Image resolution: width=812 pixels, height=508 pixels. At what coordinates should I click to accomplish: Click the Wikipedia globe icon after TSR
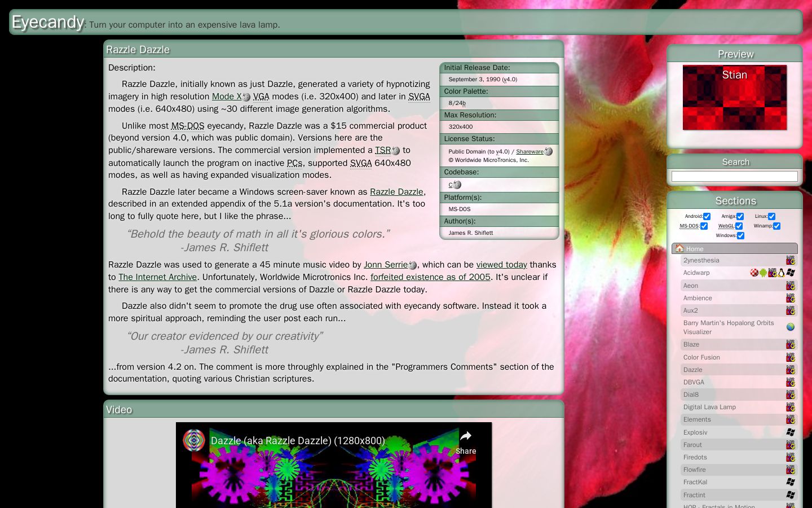(x=396, y=151)
